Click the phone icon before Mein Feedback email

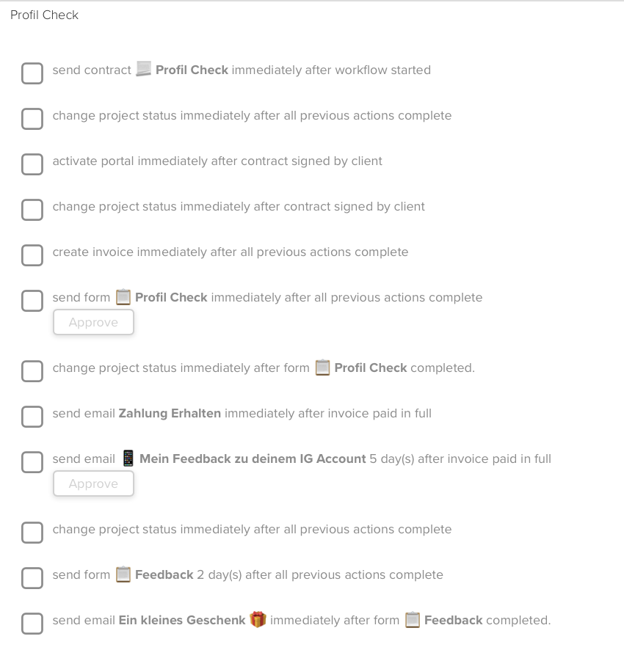pyautogui.click(x=128, y=458)
